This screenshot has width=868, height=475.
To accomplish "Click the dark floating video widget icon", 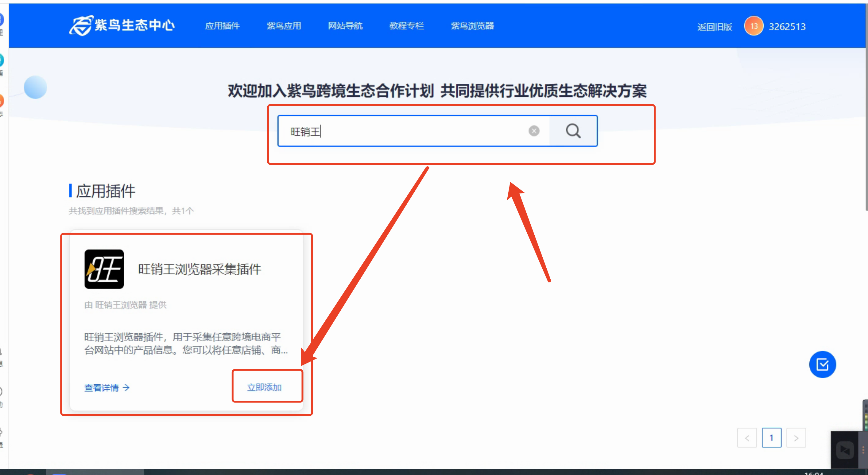I will [x=845, y=450].
